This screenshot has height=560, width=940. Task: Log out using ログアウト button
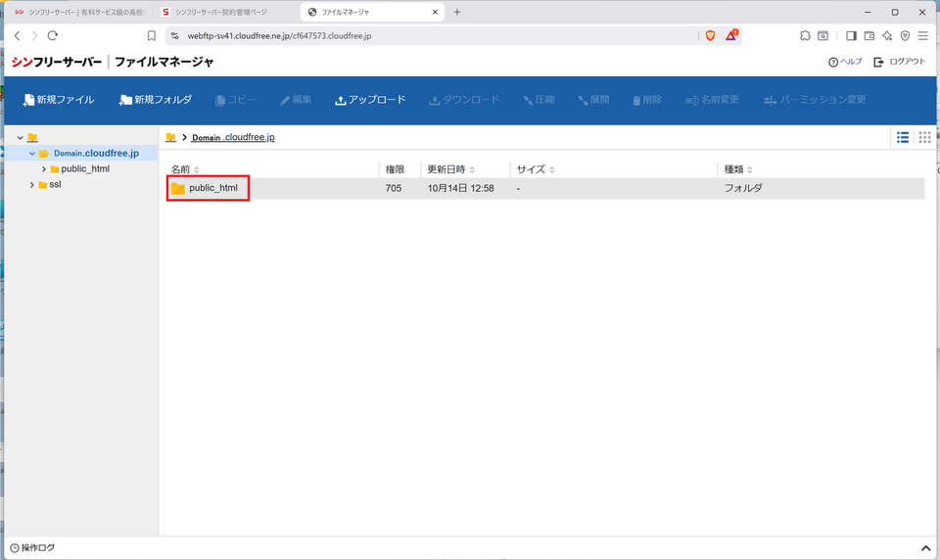click(x=900, y=62)
